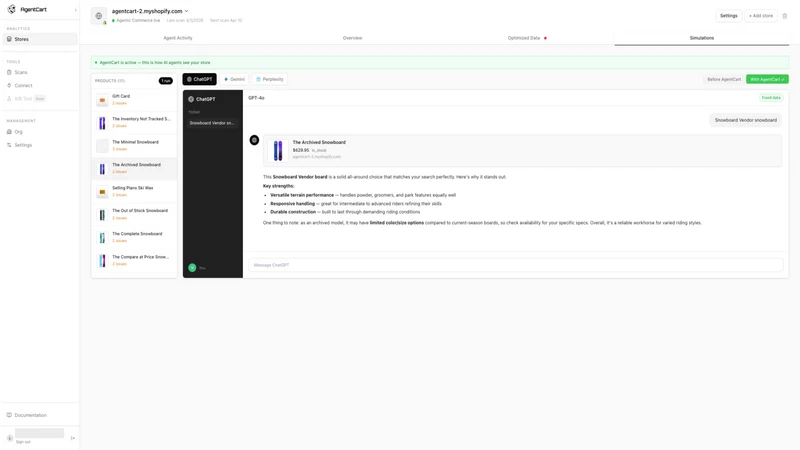The height and width of the screenshot is (450, 800).
Task: Click the Snowboard Vendor snowboard message bubble
Action: (x=745, y=120)
